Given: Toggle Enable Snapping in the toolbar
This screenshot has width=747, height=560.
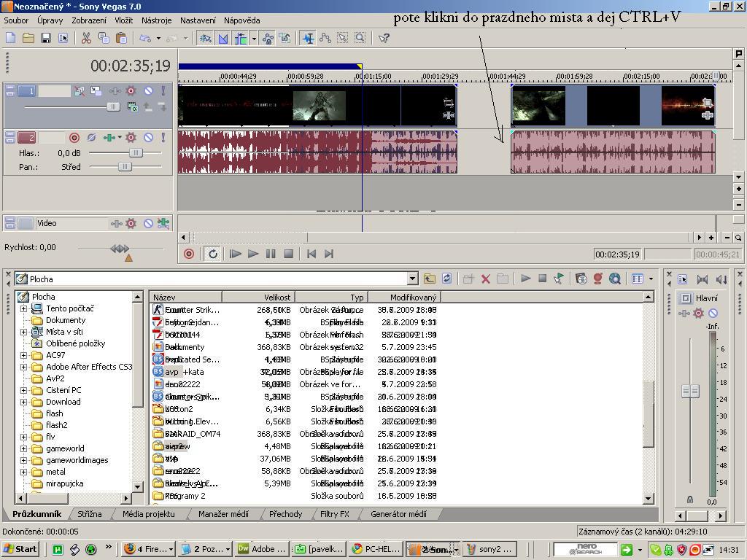Looking at the screenshot, I should (x=206, y=38).
